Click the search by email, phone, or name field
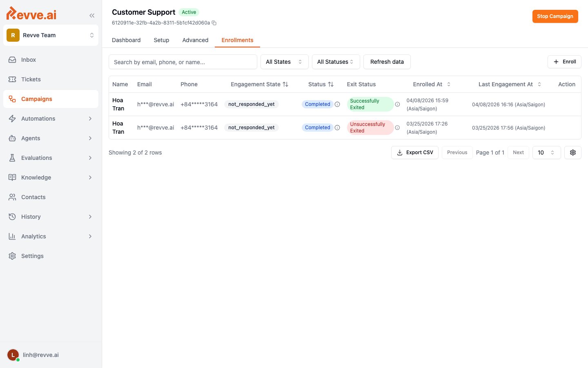Viewport: 588px width, 368px height. [183, 62]
